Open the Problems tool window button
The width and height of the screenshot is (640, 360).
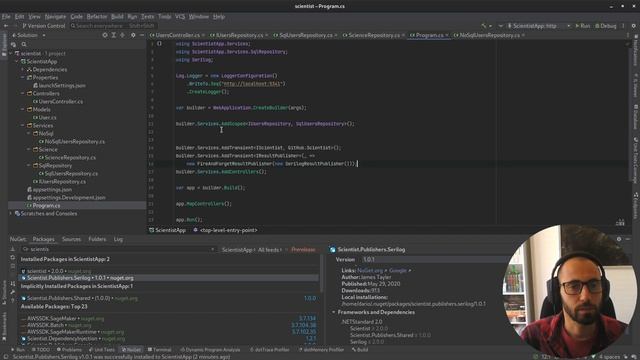69,350
